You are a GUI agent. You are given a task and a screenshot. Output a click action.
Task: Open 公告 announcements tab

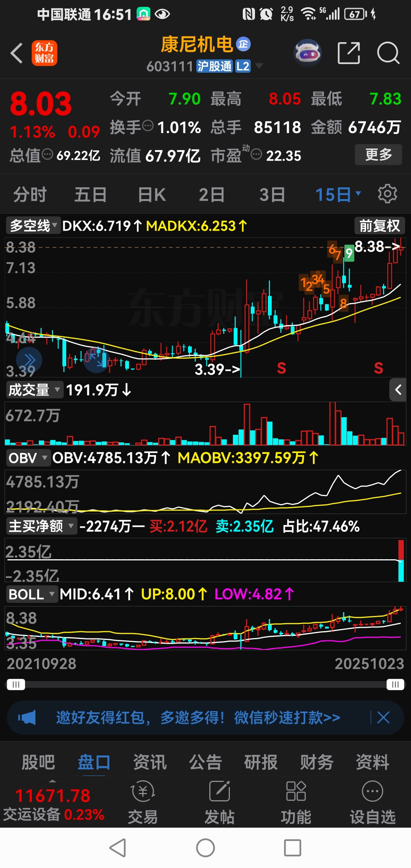click(205, 762)
